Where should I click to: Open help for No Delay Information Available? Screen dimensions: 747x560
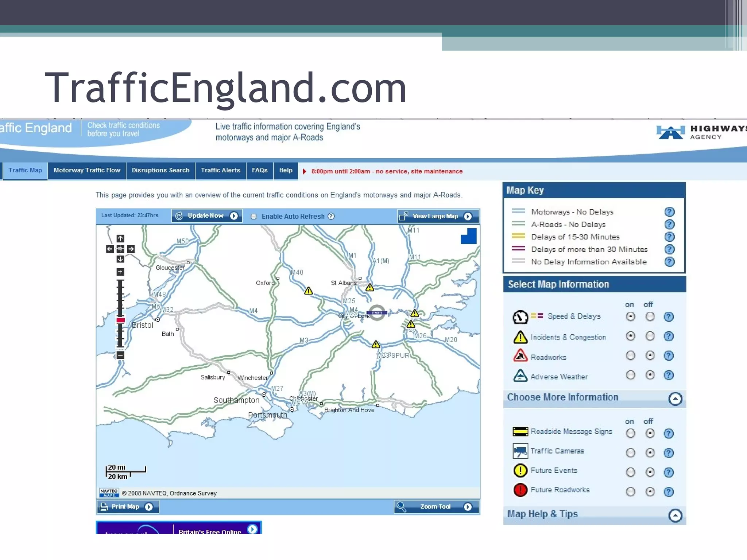point(669,262)
